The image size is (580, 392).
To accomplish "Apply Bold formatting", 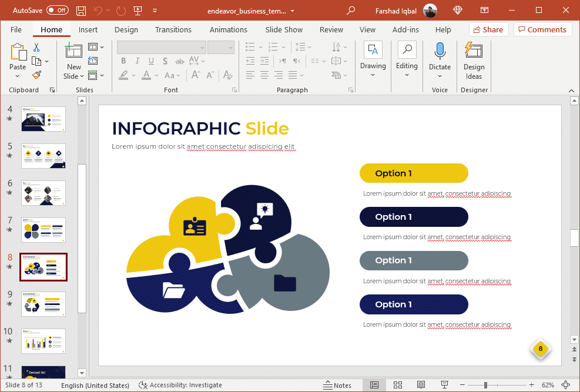I will (123, 61).
